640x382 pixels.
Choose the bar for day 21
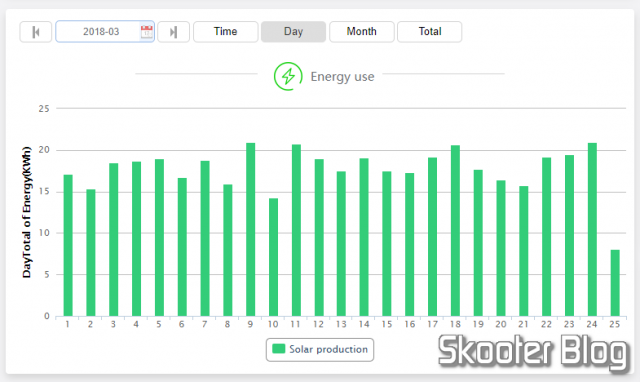[524, 251]
